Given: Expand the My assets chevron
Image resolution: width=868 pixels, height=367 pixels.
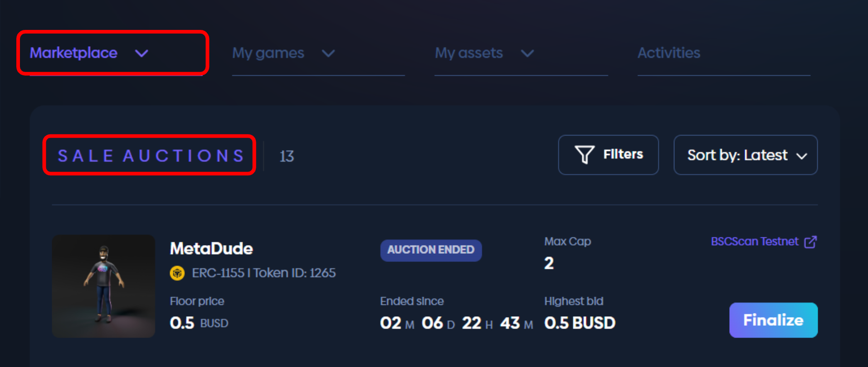Looking at the screenshot, I should click(527, 53).
